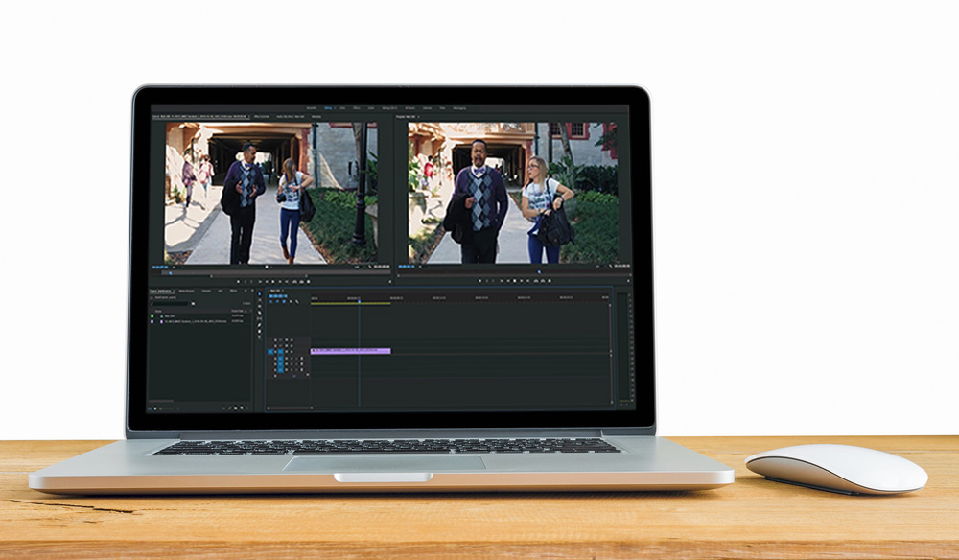Expand the Project panel flyout menu
Image resolution: width=959 pixels, height=560 pixels.
pyautogui.click(x=246, y=291)
